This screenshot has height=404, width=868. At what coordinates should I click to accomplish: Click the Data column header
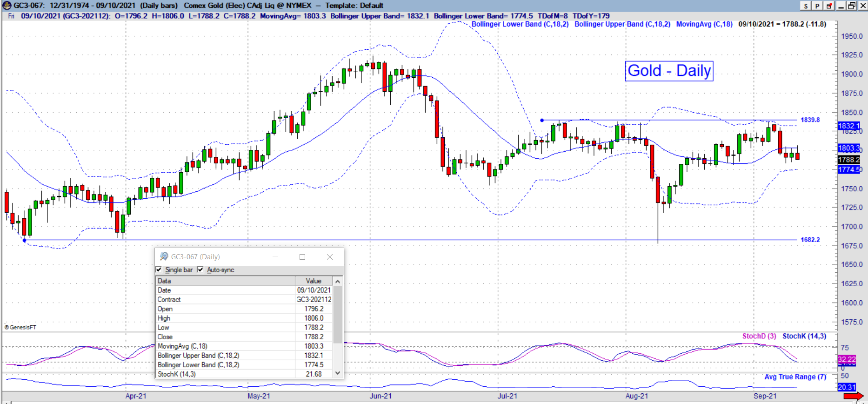(x=226, y=281)
